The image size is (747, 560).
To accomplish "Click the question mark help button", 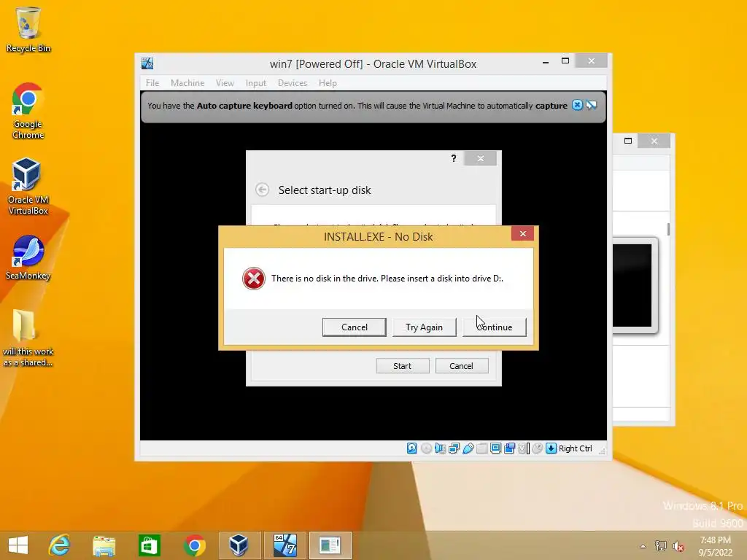I will coord(454,158).
